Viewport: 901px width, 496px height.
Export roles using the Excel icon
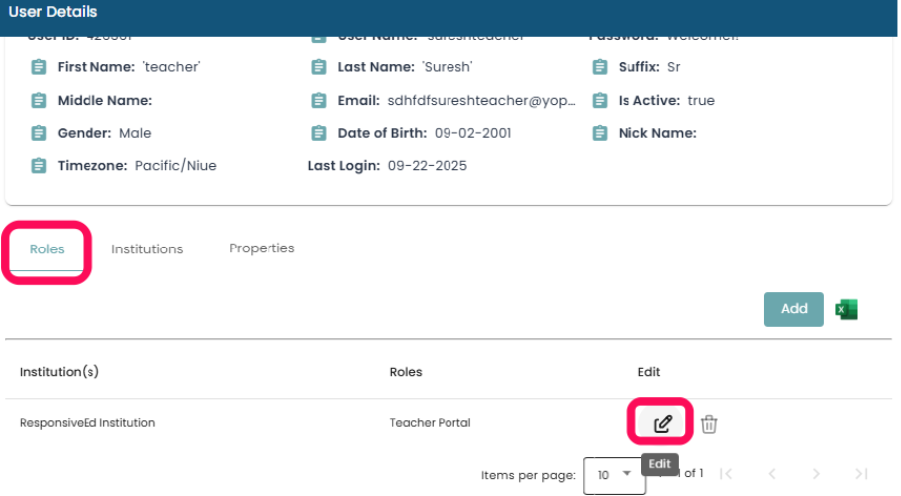point(847,310)
